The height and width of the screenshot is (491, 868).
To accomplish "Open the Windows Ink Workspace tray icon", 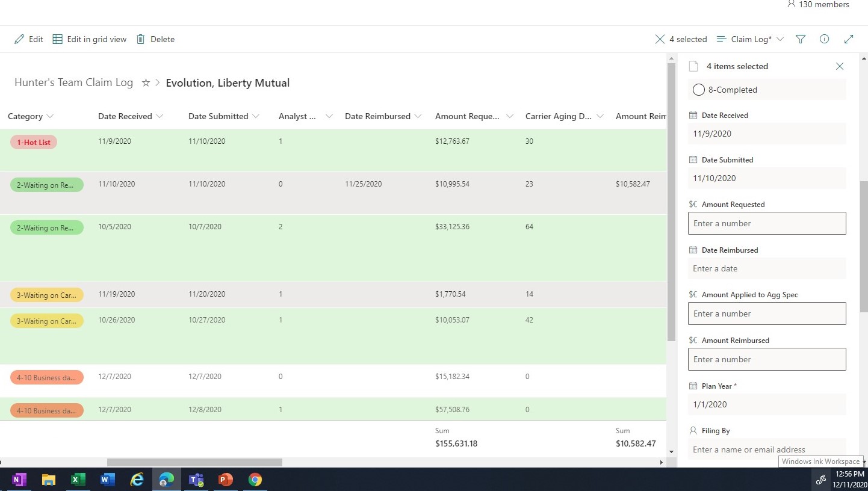I will [x=820, y=480].
